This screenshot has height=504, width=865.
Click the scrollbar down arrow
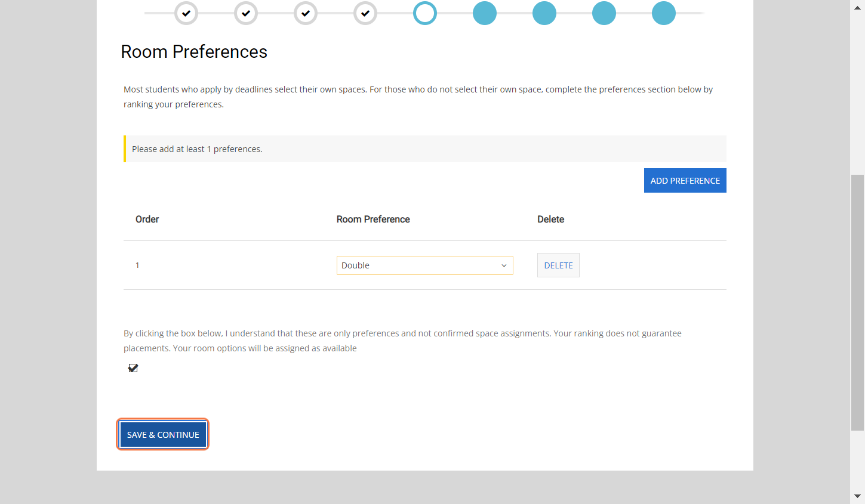point(857,496)
